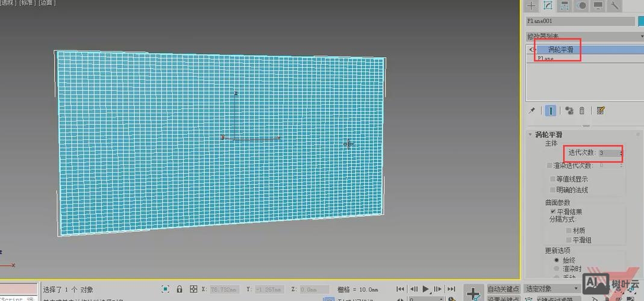Viewport: 644px width, 301px height.
Task: Click the Pin Stack icon
Action: tap(532, 110)
